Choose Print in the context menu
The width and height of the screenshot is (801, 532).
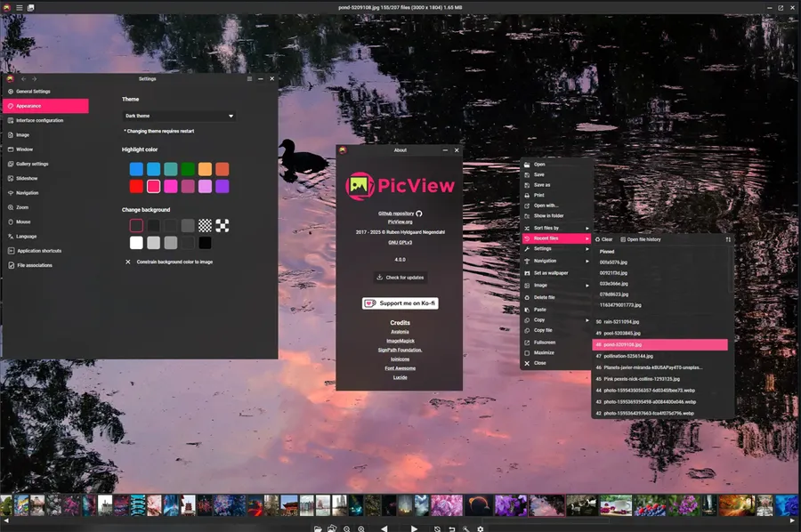[556, 195]
